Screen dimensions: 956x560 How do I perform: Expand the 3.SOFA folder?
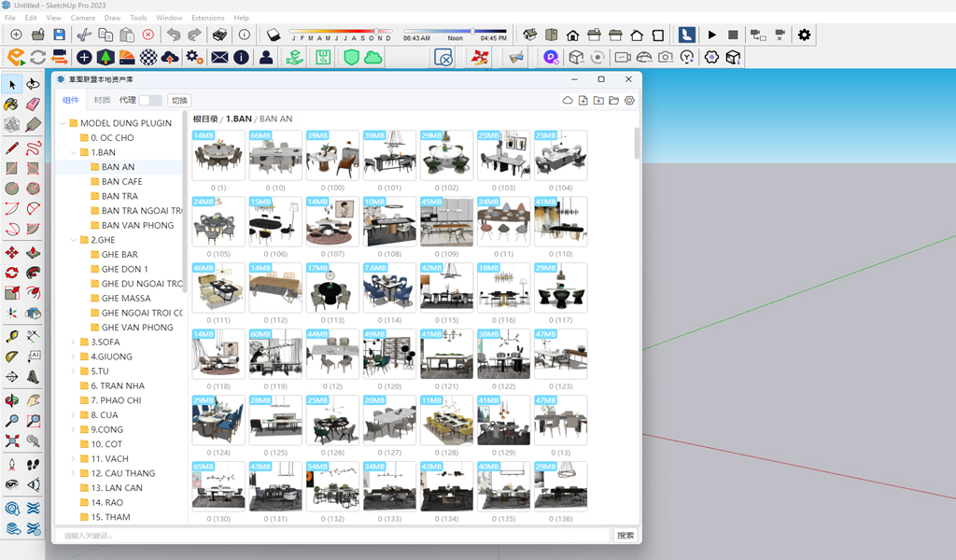point(73,343)
